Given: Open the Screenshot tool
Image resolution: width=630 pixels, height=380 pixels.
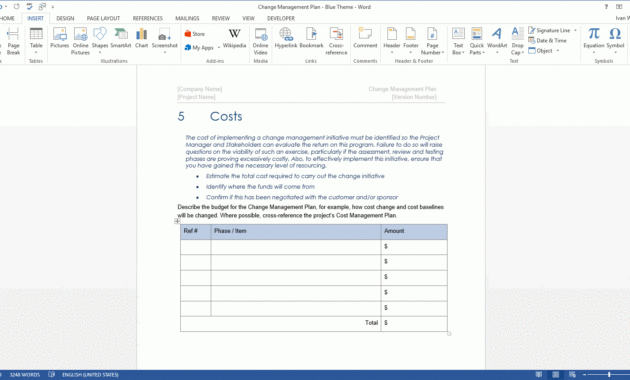Looking at the screenshot, I should click(164, 41).
